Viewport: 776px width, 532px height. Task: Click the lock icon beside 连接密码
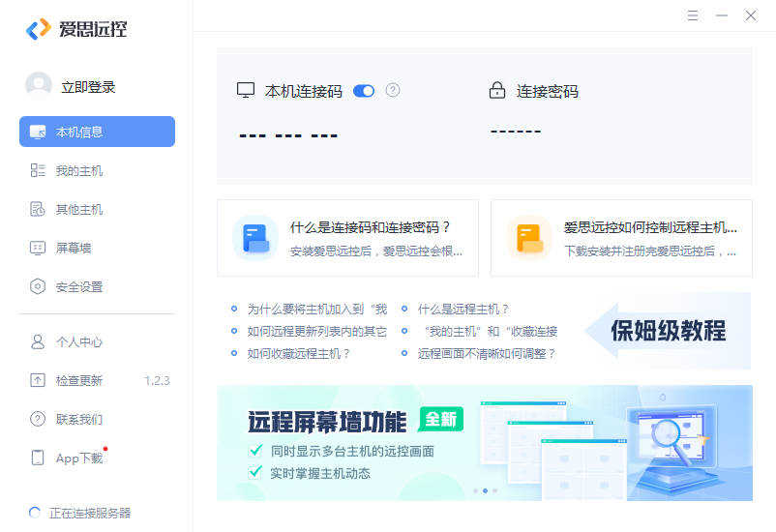click(497, 91)
